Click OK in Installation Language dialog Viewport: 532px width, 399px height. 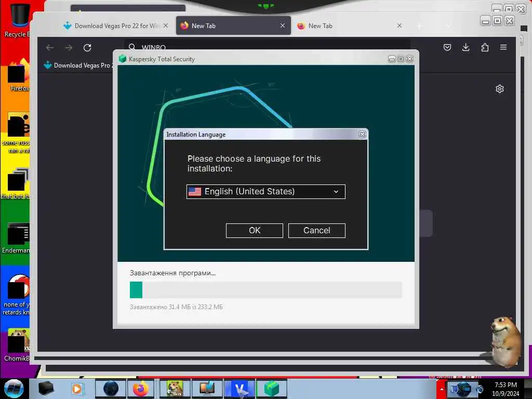pos(255,231)
